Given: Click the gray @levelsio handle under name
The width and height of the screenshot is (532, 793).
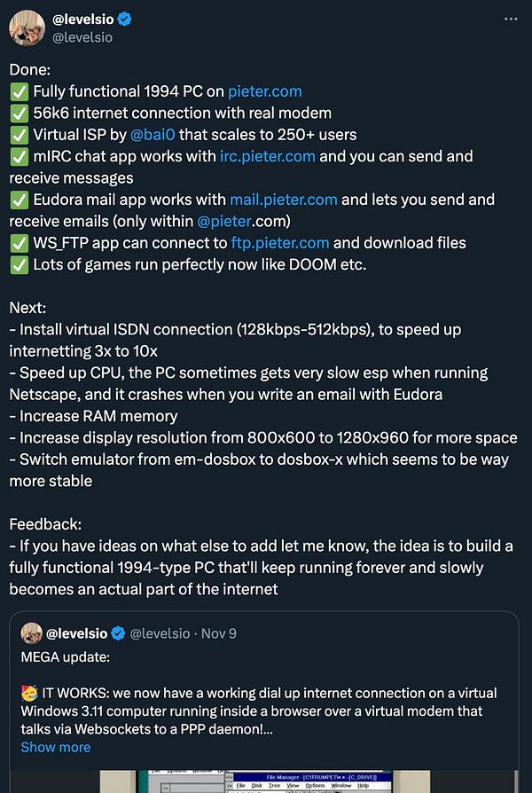Looking at the screenshot, I should (x=82, y=37).
